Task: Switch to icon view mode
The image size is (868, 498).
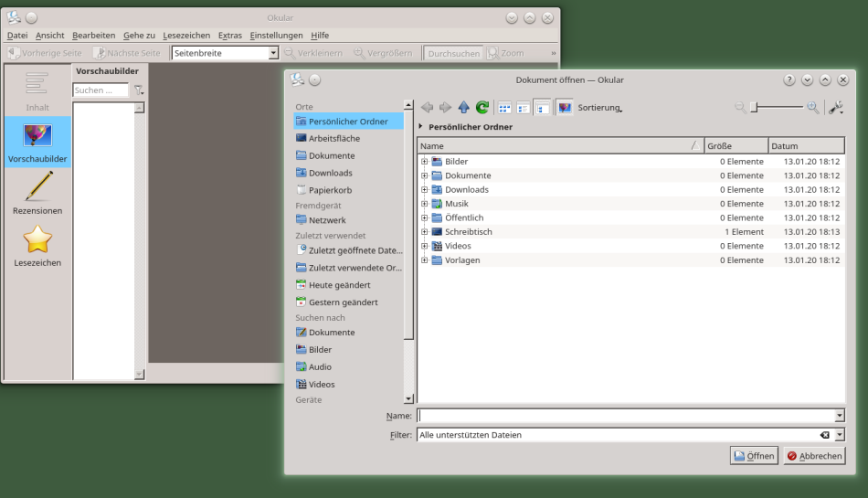Action: click(x=504, y=108)
